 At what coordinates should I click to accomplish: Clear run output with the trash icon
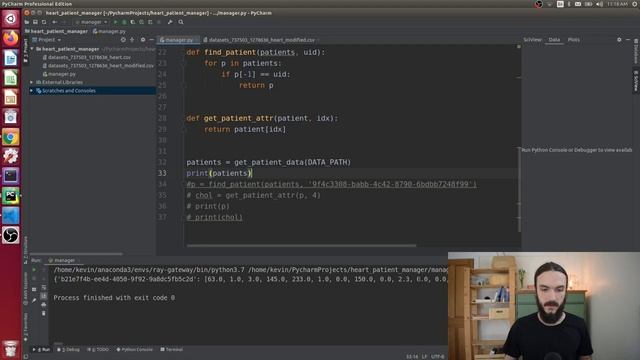(x=44, y=313)
